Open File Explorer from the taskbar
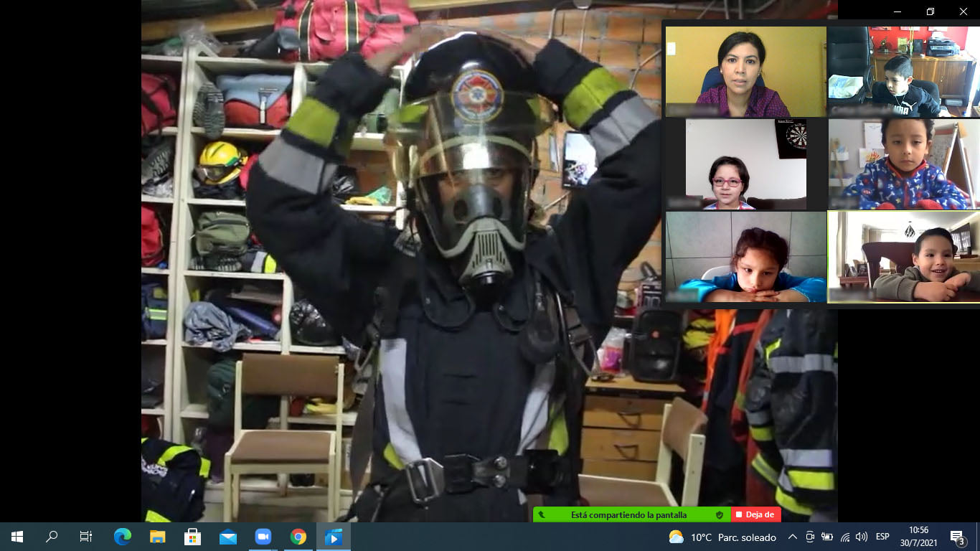 point(158,537)
